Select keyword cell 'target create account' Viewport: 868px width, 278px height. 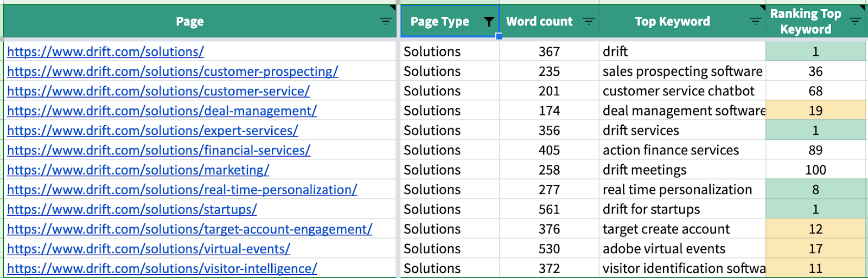pyautogui.click(x=682, y=229)
